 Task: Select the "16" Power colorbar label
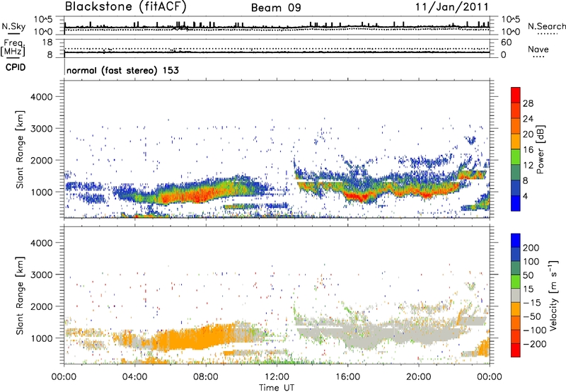click(x=528, y=150)
